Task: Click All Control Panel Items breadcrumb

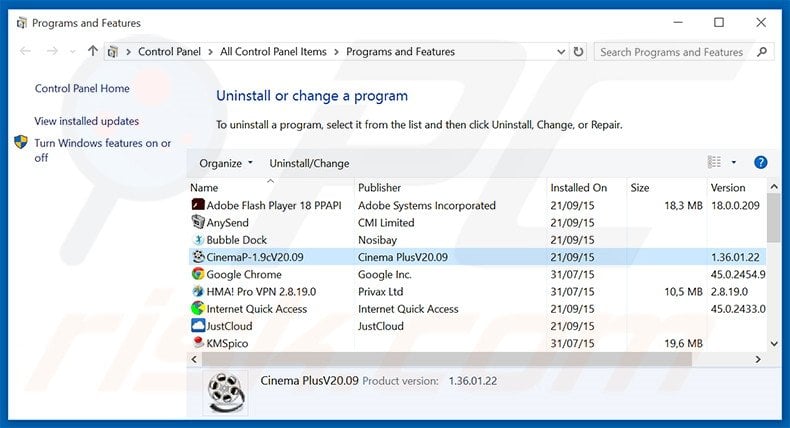Action: [x=273, y=51]
